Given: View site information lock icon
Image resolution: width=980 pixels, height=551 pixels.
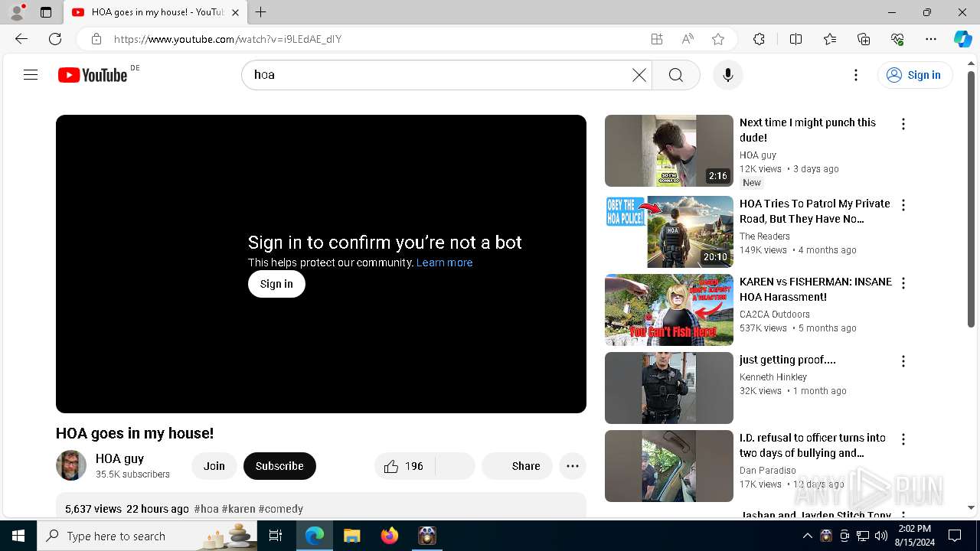Looking at the screenshot, I should (x=96, y=39).
